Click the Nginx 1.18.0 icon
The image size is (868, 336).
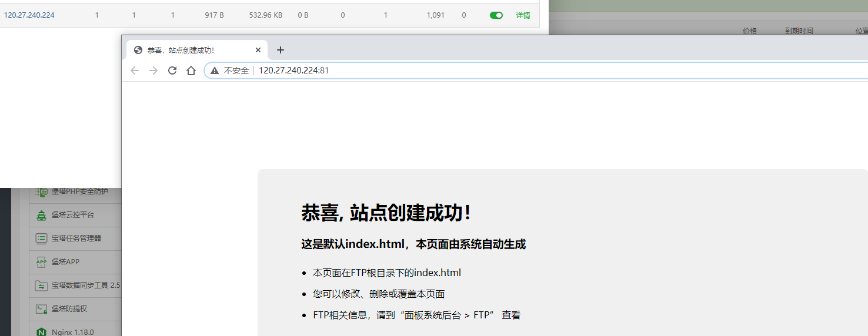coord(41,332)
